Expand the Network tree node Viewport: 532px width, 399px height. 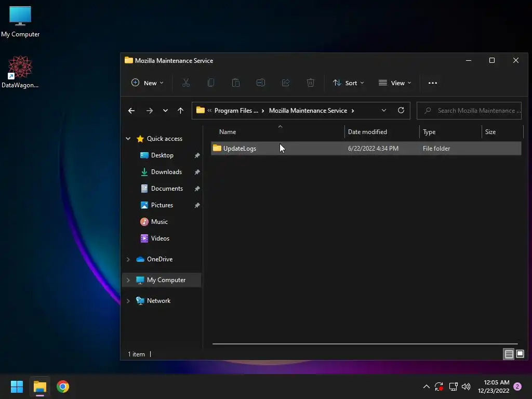coord(128,301)
